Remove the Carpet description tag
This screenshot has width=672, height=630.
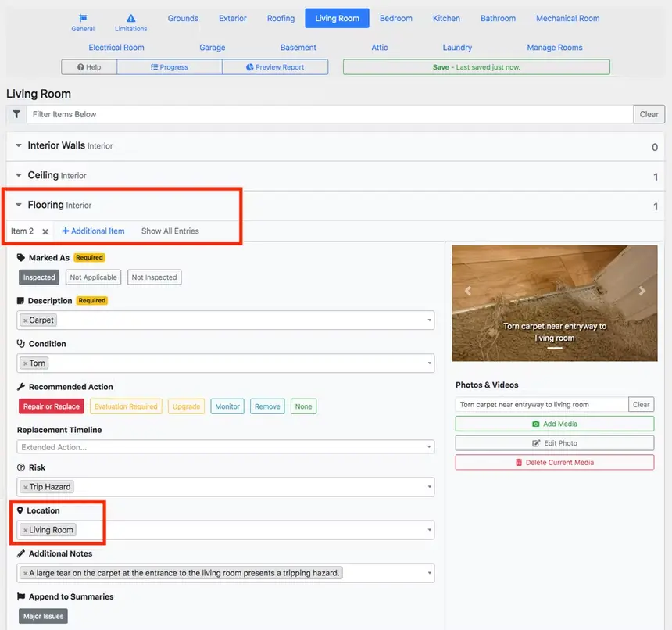coord(26,320)
